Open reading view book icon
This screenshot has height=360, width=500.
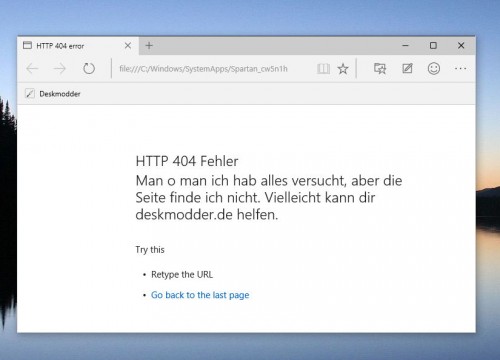click(x=323, y=69)
